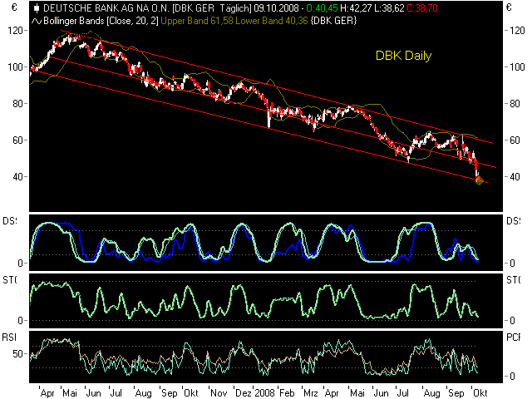Click the left DS! indicator panel label

[x=9, y=221]
